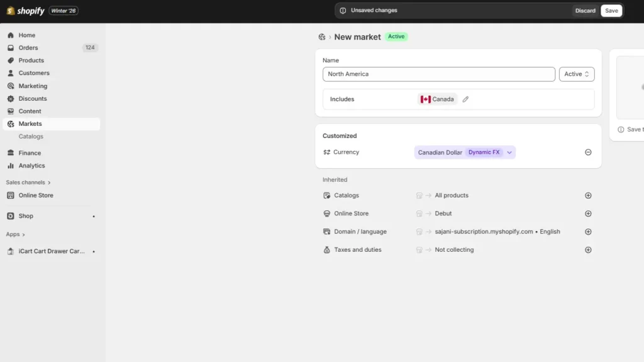Open Analytics section

pos(31,166)
